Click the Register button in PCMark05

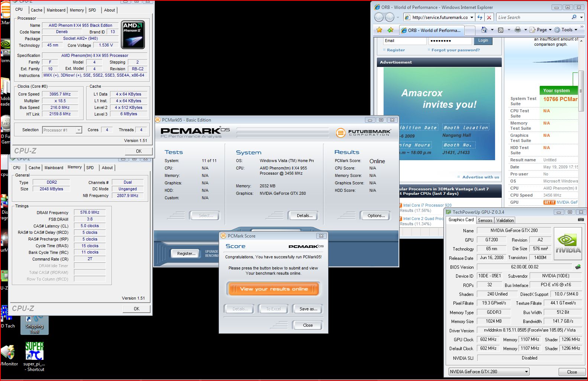pyautogui.click(x=186, y=254)
